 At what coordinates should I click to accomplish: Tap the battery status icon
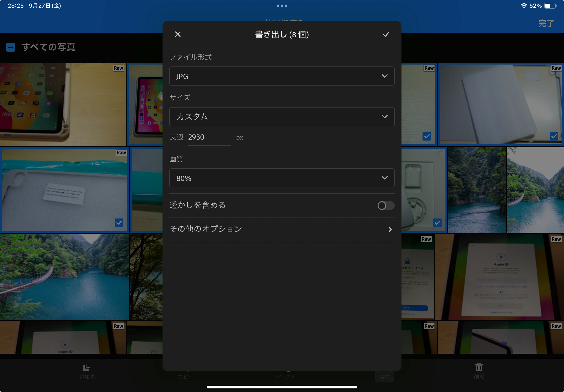(x=550, y=6)
